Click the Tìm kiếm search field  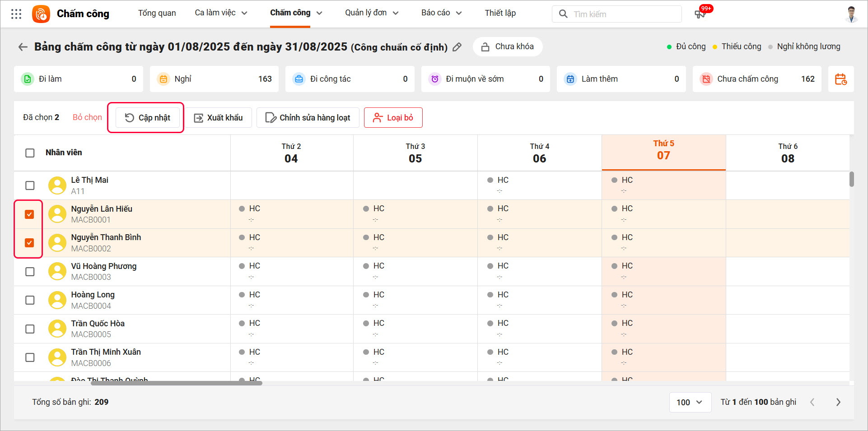[x=623, y=14]
